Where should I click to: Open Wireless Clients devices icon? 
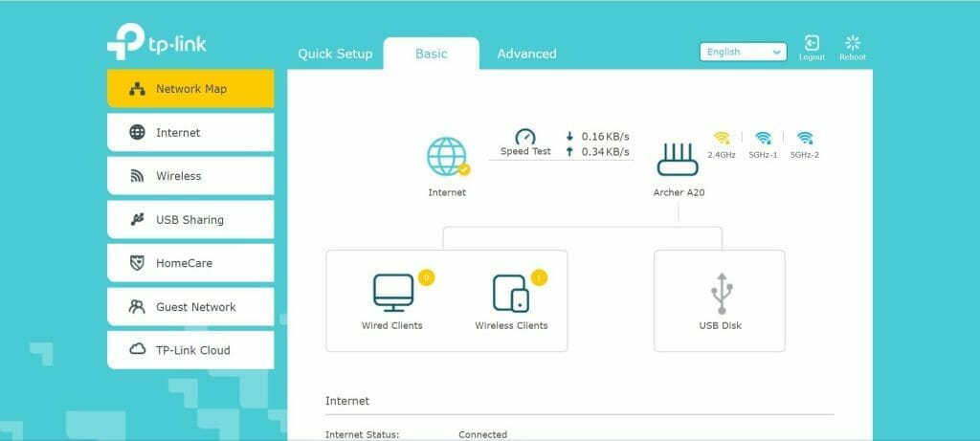click(x=511, y=293)
